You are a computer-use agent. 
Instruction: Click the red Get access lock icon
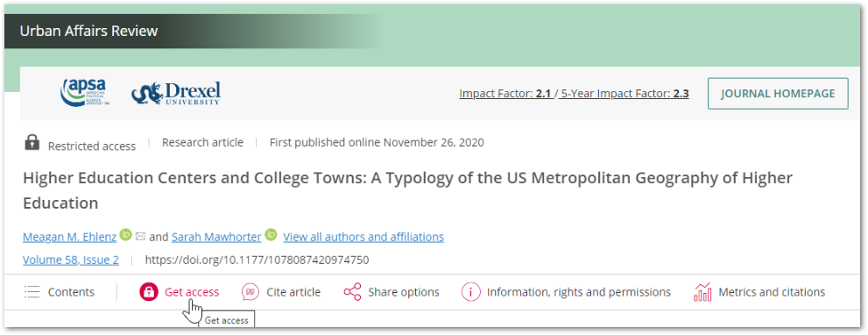pos(149,292)
